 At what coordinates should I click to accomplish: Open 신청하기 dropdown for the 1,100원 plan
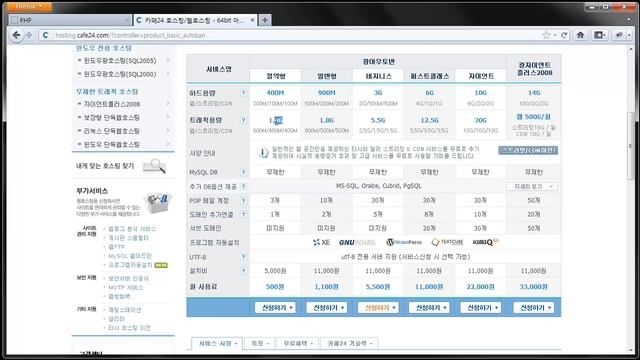click(327, 308)
